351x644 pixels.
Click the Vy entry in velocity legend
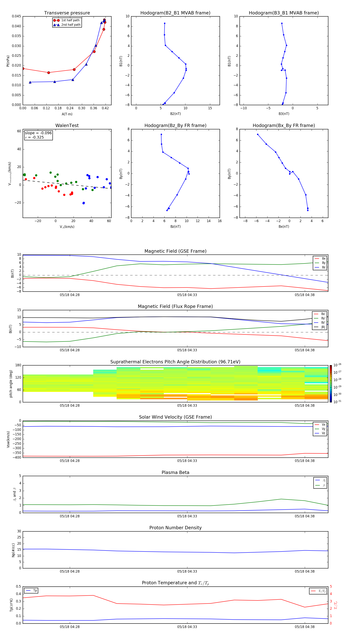point(320,429)
